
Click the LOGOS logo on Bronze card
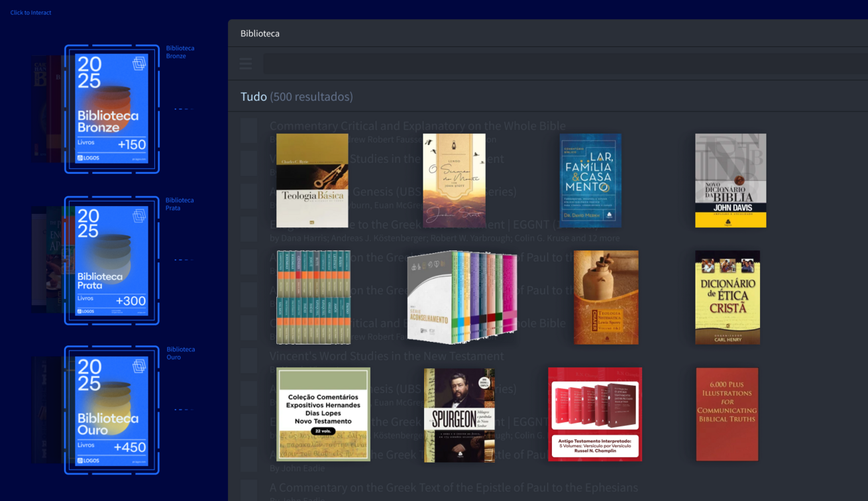tap(88, 158)
